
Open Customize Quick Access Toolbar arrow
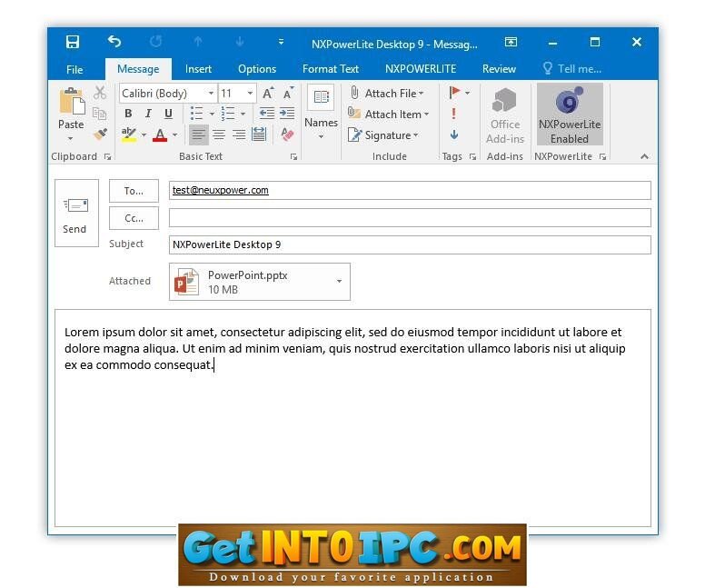coord(281,42)
